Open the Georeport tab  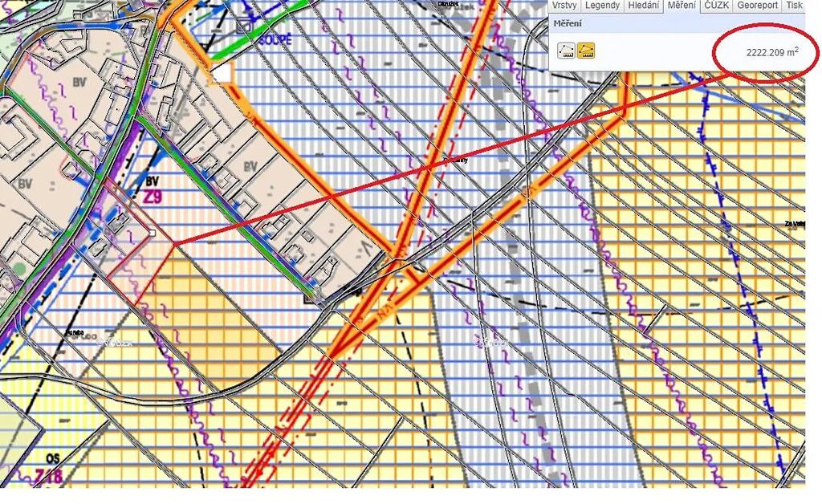(757, 6)
